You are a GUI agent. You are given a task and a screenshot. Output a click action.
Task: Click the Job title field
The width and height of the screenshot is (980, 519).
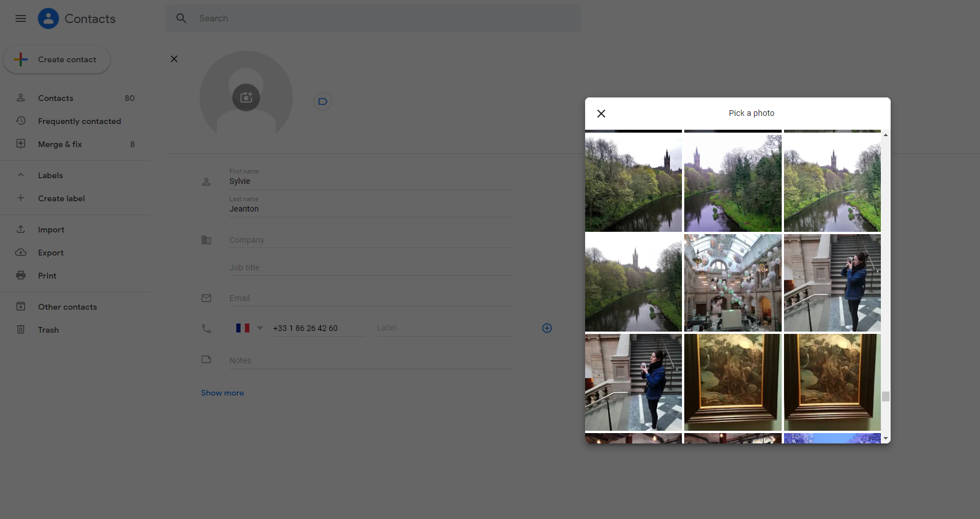click(x=370, y=268)
